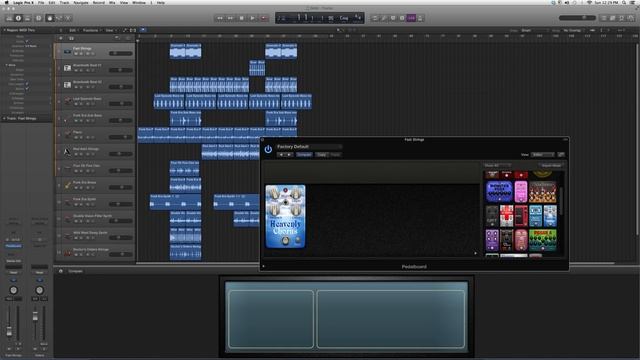The width and height of the screenshot is (640, 360).
Task: Adjust the master volume slider in the control bar
Action: (x=577, y=18)
